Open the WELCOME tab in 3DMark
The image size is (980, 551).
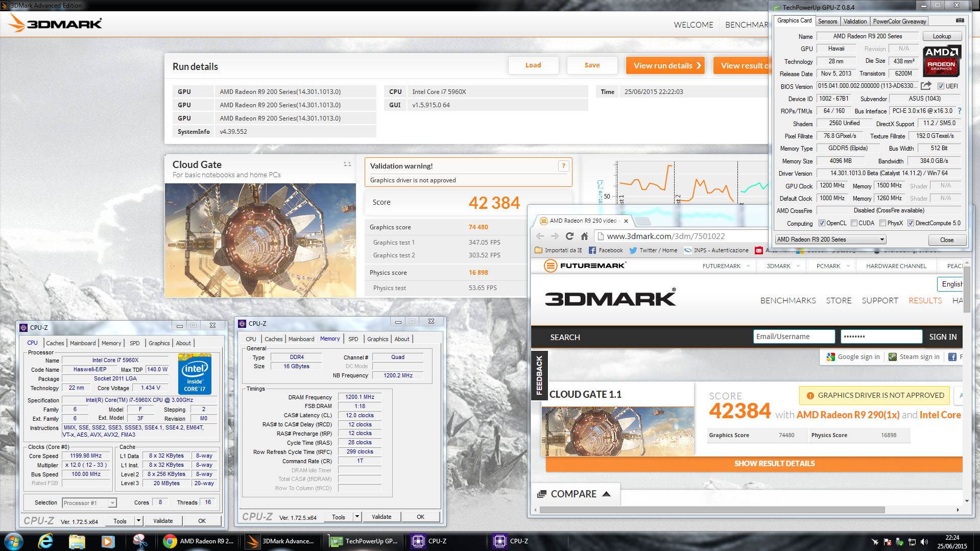(693, 25)
